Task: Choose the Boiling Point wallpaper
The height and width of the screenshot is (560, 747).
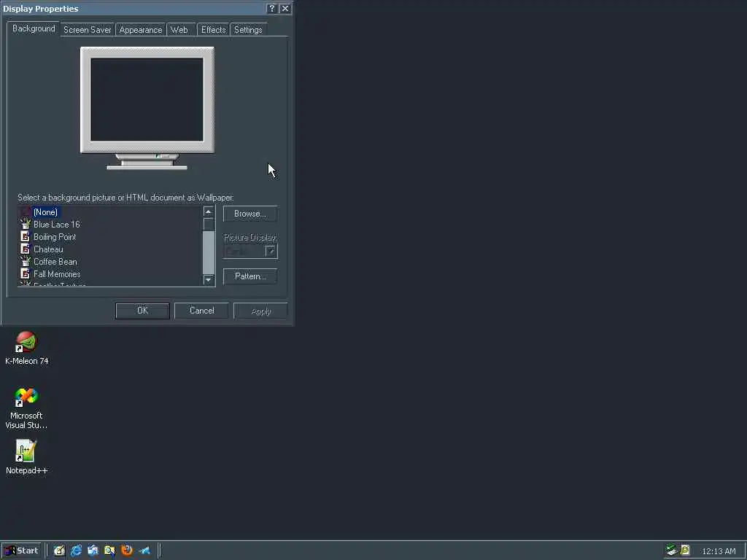Action: point(55,237)
